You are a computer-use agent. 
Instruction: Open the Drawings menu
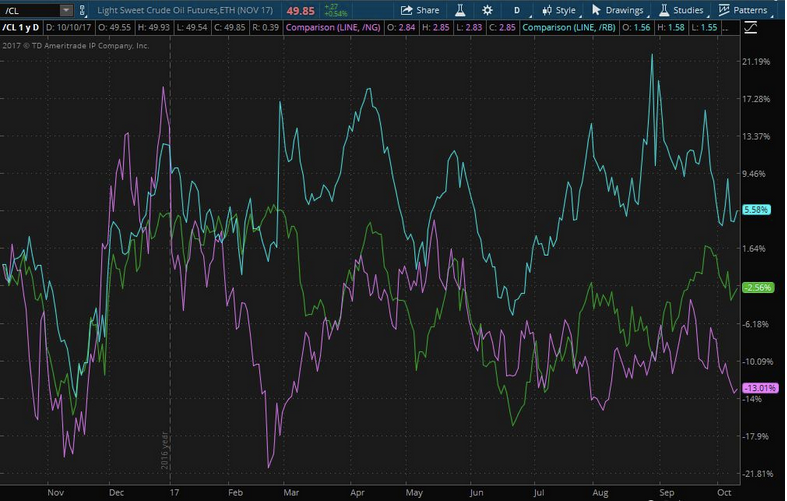(617, 10)
